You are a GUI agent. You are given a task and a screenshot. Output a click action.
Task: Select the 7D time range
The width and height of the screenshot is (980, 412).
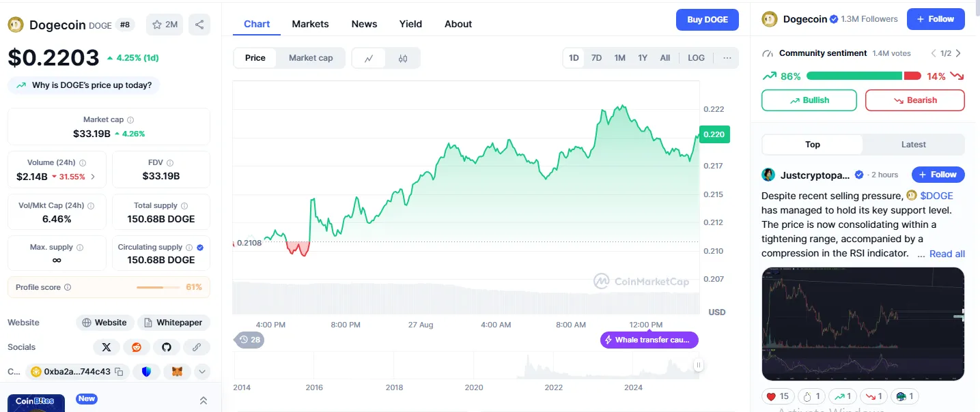pyautogui.click(x=596, y=58)
